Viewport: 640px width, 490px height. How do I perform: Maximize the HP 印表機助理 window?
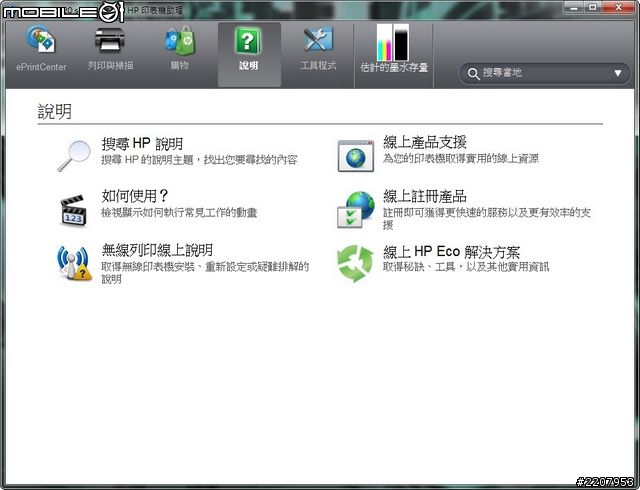[x=593, y=7]
